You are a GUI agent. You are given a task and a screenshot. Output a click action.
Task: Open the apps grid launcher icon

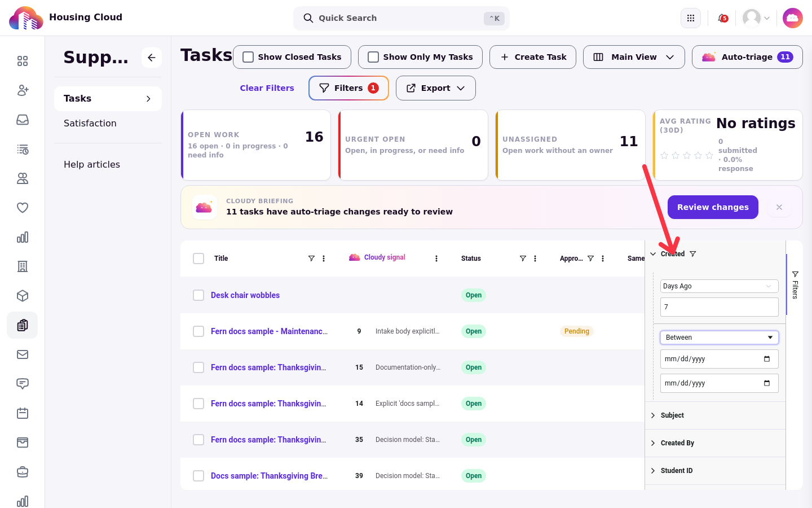point(691,18)
